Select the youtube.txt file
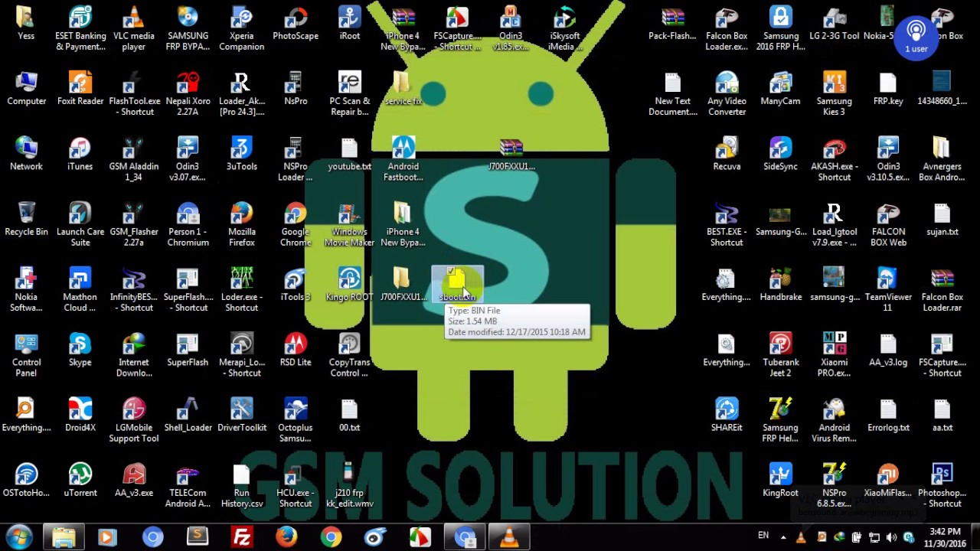Screen dimensions: 980x551 click(x=350, y=153)
